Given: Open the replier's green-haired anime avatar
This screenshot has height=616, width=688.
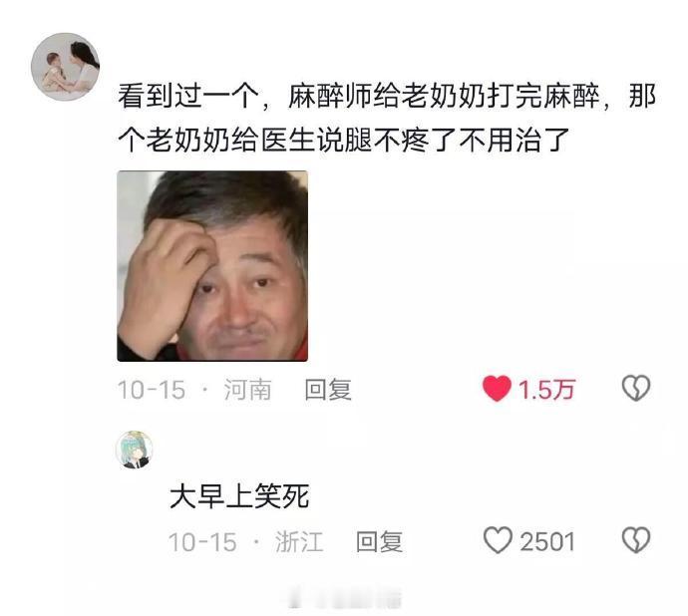Looking at the screenshot, I should click(x=135, y=450).
